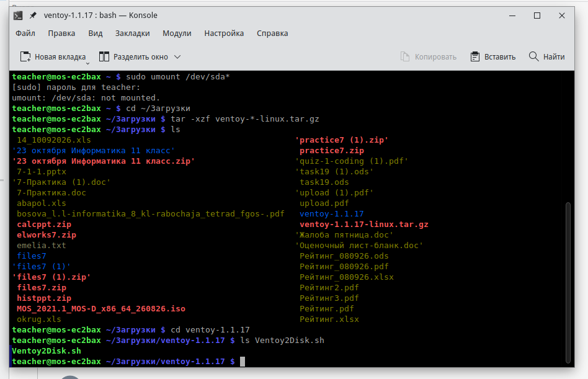The height and width of the screenshot is (379, 588).
Task: Click upload.pdf in listing
Action: [324, 203]
